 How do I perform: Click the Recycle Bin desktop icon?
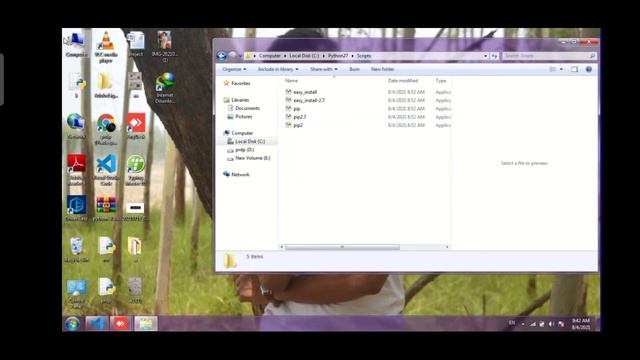click(x=76, y=249)
